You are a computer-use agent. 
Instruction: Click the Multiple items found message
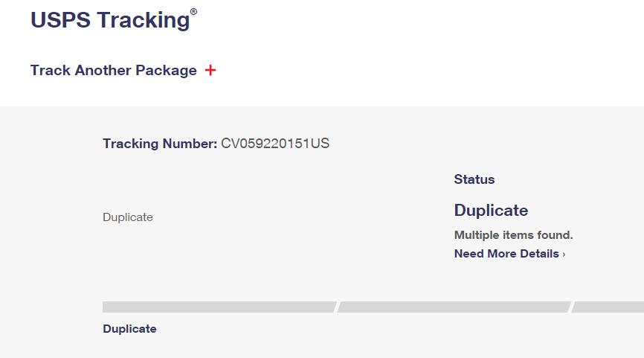pyautogui.click(x=513, y=235)
